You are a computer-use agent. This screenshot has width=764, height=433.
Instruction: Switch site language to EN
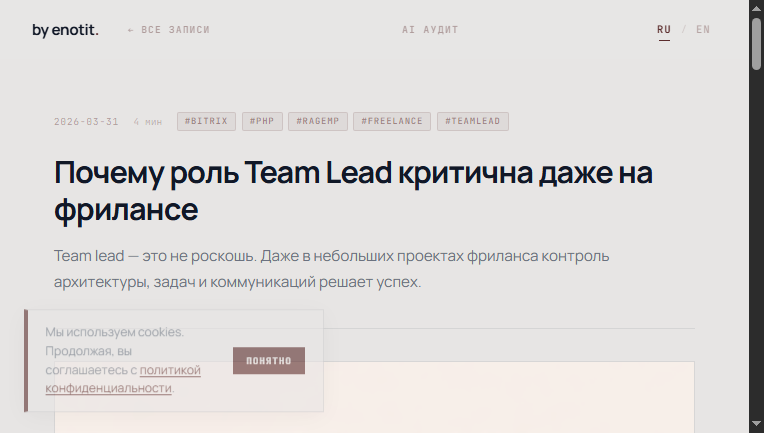[703, 30]
